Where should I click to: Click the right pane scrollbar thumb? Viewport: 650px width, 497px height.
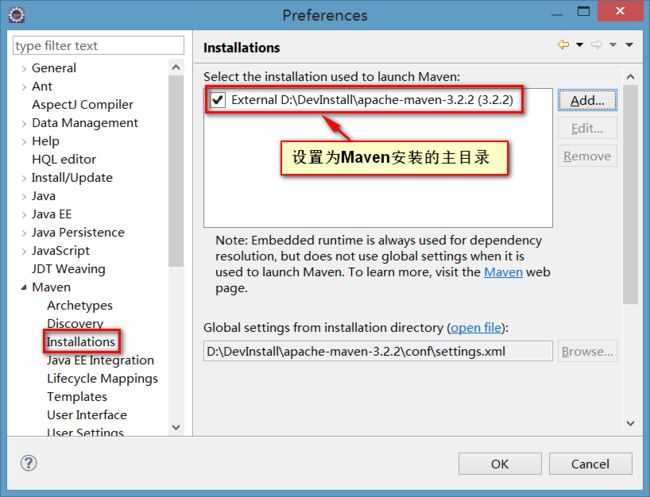point(631,194)
